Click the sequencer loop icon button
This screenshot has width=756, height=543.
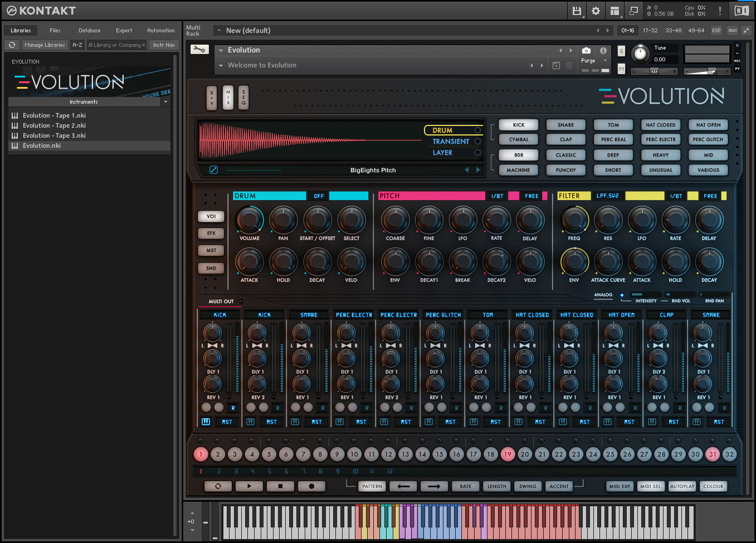point(218,486)
